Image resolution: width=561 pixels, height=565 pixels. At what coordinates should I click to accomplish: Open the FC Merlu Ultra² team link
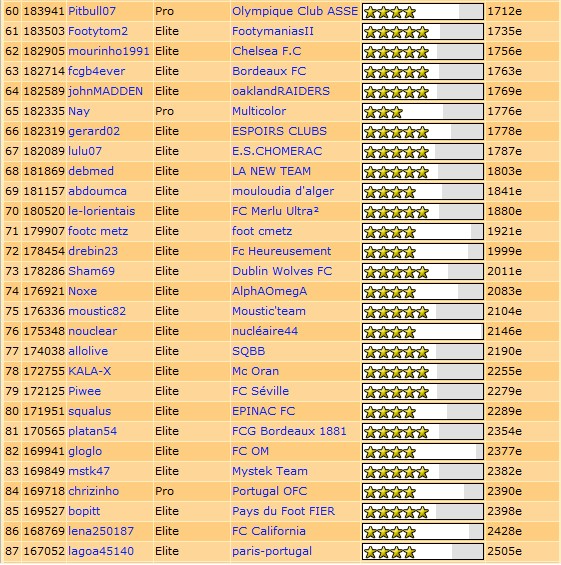point(275,211)
